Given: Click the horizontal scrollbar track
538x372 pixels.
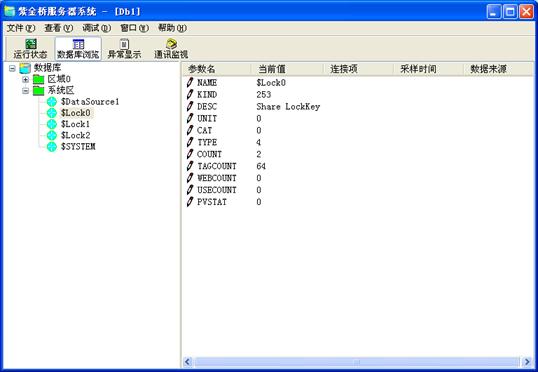Looking at the screenshot, I should (x=357, y=362).
